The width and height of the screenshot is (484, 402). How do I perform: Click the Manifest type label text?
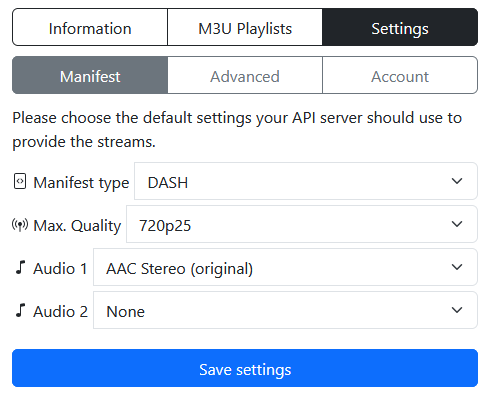81,182
